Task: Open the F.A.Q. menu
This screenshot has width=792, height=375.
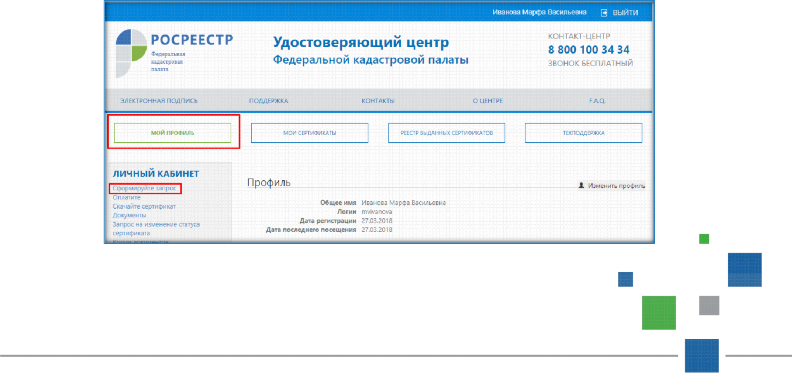Action: pos(597,101)
